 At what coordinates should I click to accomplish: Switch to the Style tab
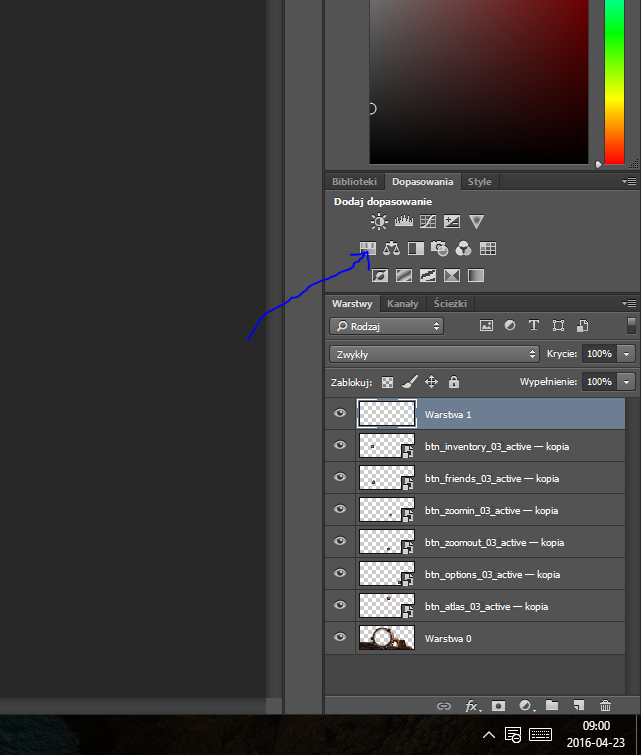[480, 182]
